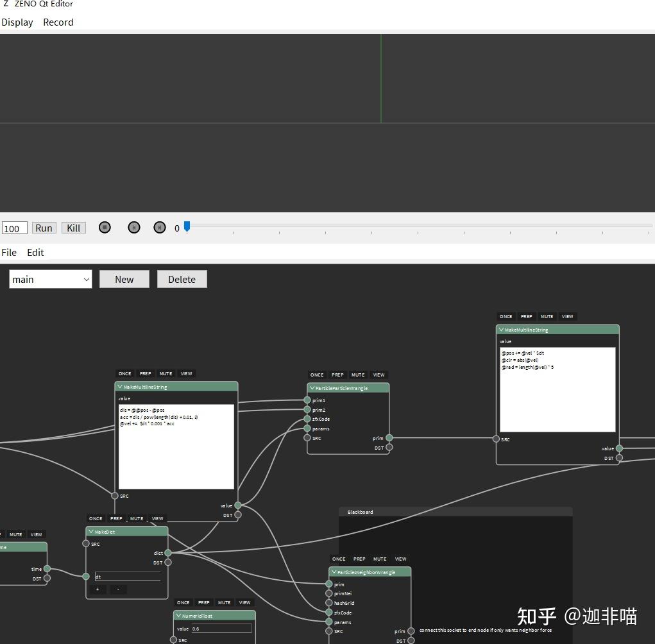The width and height of the screenshot is (655, 644).
Task: Click the Delete graph button
Action: pos(182,279)
